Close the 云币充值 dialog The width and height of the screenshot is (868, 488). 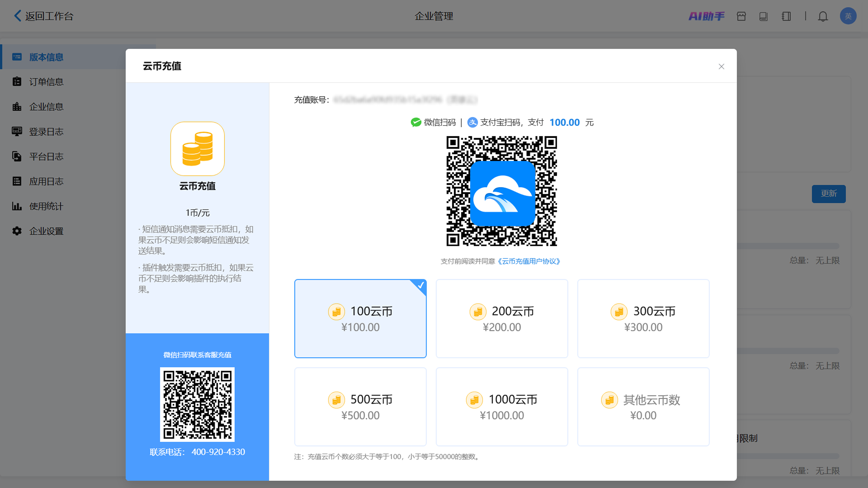pyautogui.click(x=721, y=66)
